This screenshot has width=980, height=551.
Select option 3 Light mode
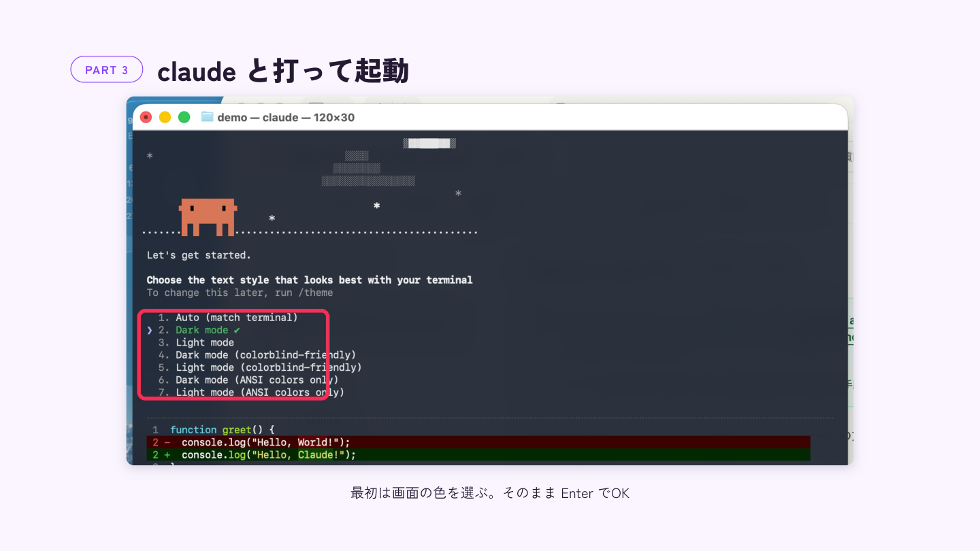[x=196, y=342]
